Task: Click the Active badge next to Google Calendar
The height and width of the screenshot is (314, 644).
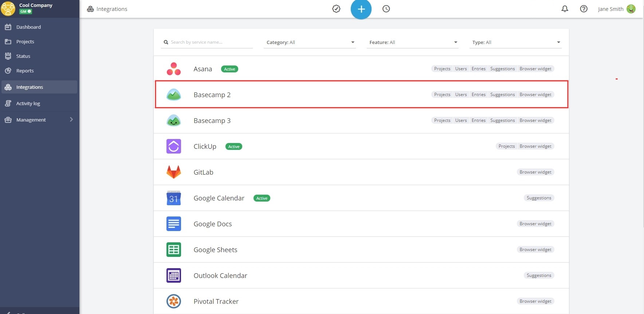Action: (262, 198)
